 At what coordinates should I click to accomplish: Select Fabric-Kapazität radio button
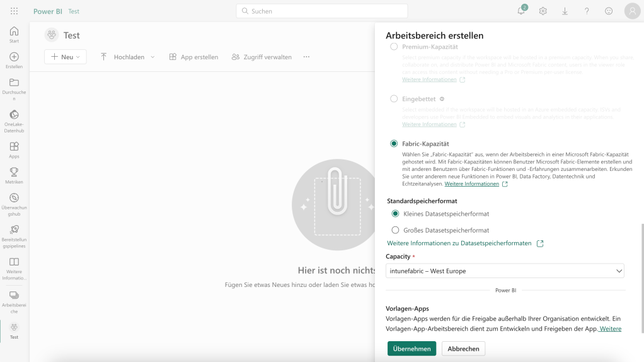click(394, 144)
